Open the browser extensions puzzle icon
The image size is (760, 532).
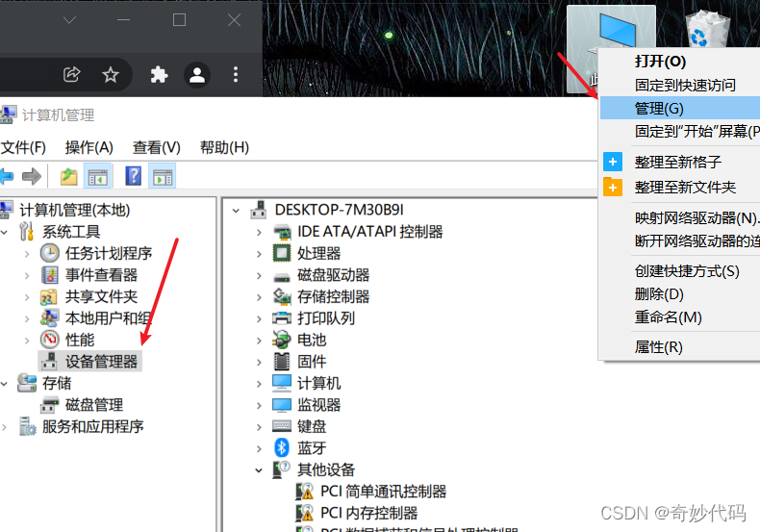click(x=159, y=75)
